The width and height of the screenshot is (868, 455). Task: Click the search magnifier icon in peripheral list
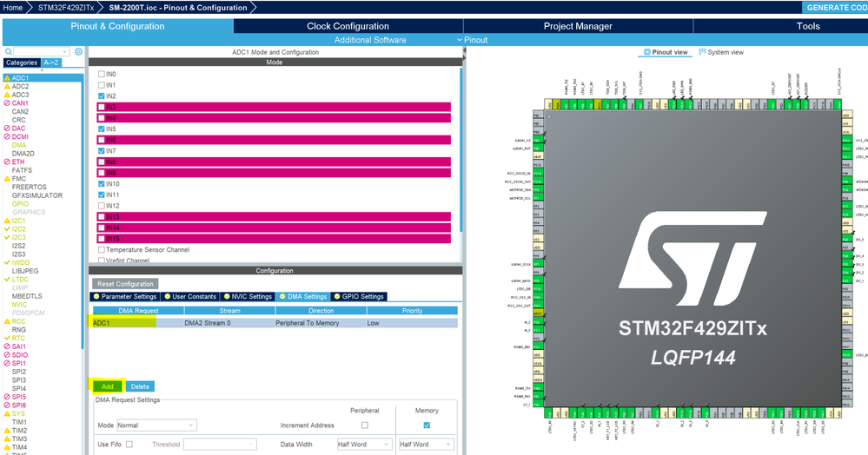point(9,51)
